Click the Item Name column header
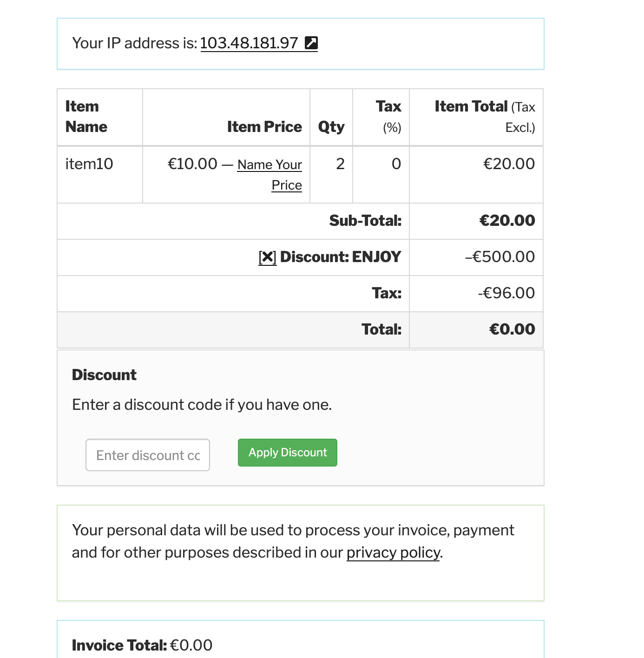 (x=86, y=116)
